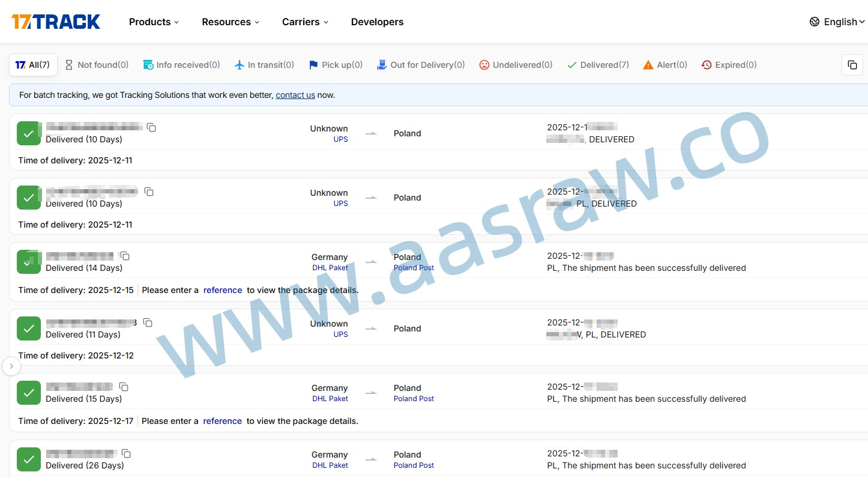Expand the Resources menu
The height and width of the screenshot is (478, 868).
[x=231, y=22]
